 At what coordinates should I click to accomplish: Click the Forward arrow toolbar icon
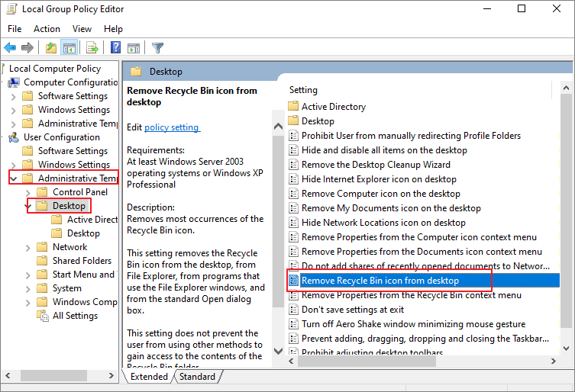[28, 47]
